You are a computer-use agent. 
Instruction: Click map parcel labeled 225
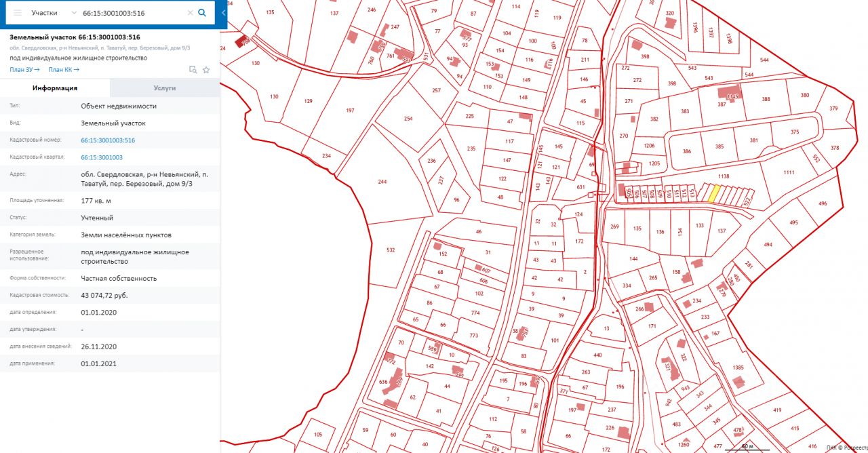click(470, 116)
